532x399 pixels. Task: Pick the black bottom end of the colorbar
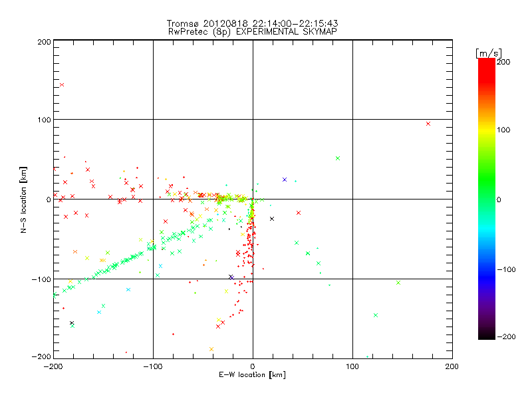click(x=487, y=334)
